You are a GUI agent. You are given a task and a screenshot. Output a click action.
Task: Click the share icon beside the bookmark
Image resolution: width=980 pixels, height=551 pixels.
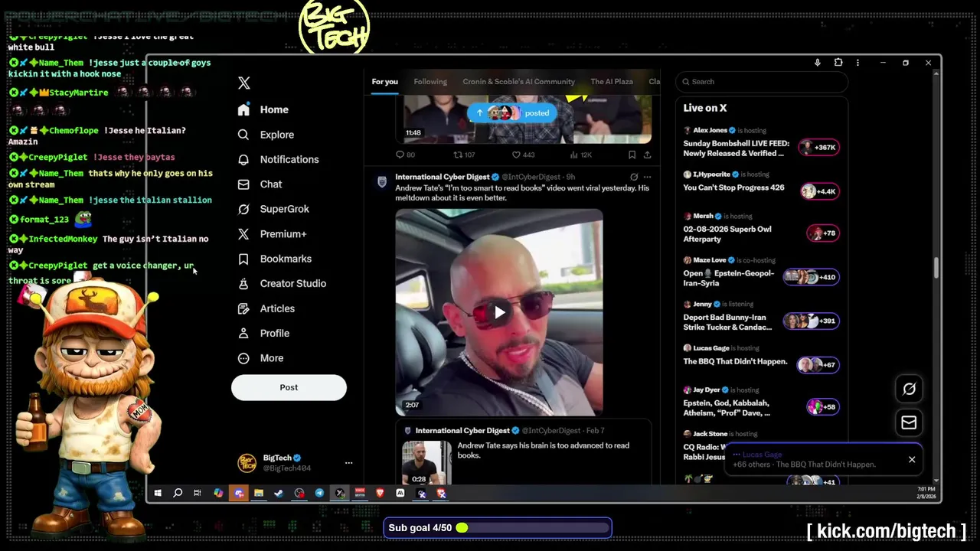[647, 155]
